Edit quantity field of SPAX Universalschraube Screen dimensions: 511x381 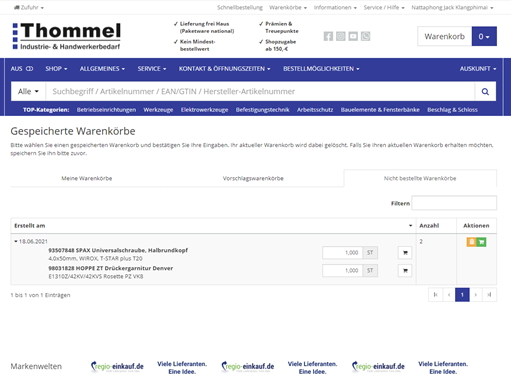pyautogui.click(x=342, y=253)
